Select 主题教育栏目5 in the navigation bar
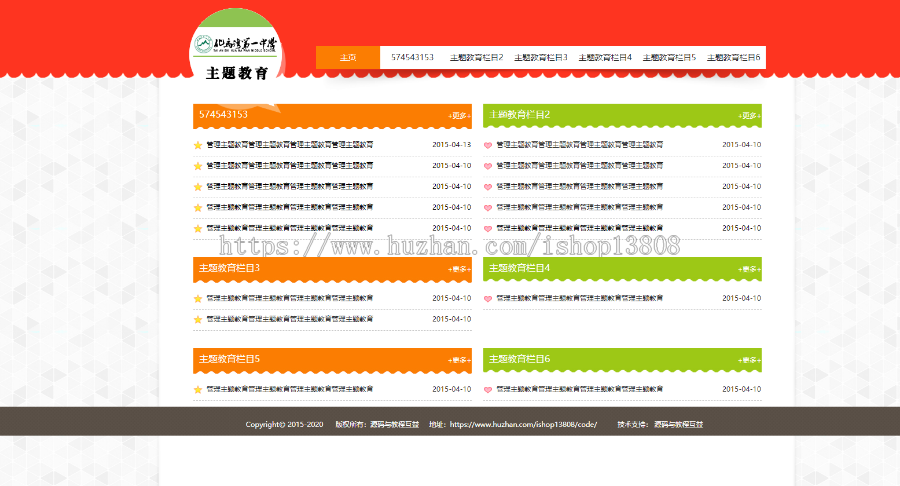 tap(669, 57)
